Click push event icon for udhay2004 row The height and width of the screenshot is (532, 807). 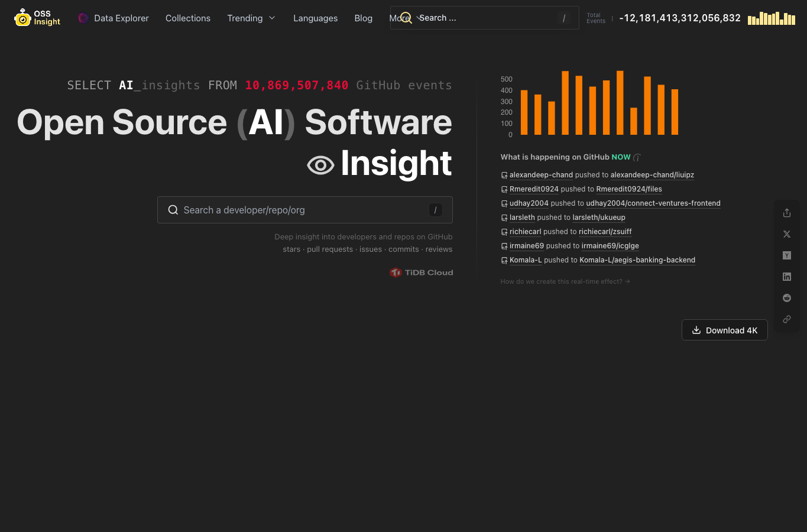(504, 204)
